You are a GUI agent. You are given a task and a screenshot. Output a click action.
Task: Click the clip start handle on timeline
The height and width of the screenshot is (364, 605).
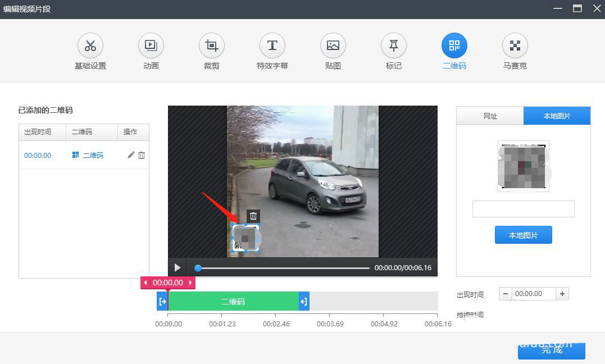point(162,301)
